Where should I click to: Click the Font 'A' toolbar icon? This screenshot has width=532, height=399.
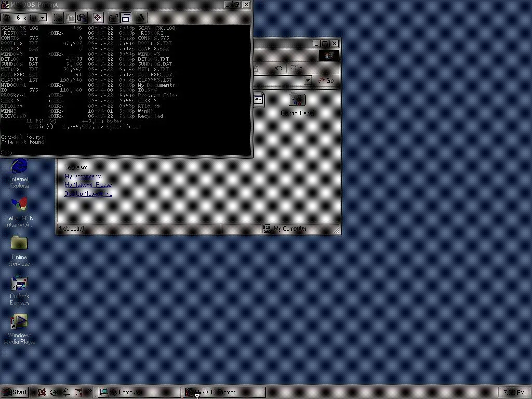[141, 17]
